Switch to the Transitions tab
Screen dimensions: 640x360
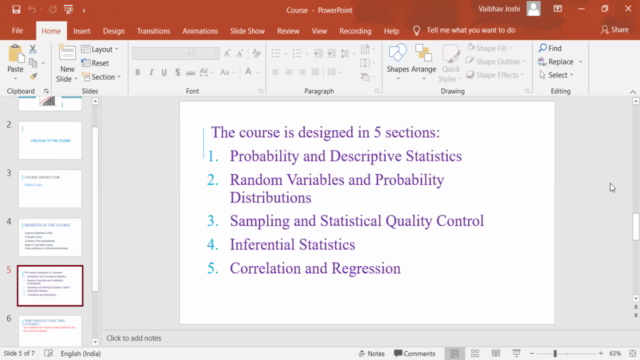click(153, 31)
